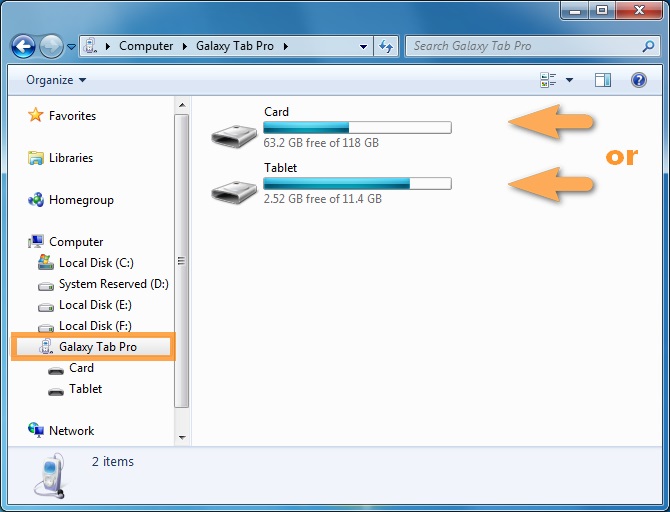670x512 pixels.
Task: Expand the arrow before Computer breadcrumb
Action: (x=108, y=46)
